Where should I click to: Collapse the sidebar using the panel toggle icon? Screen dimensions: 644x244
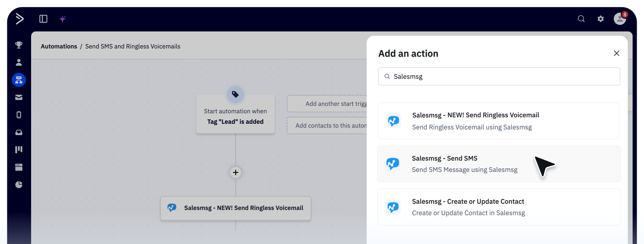43,18
